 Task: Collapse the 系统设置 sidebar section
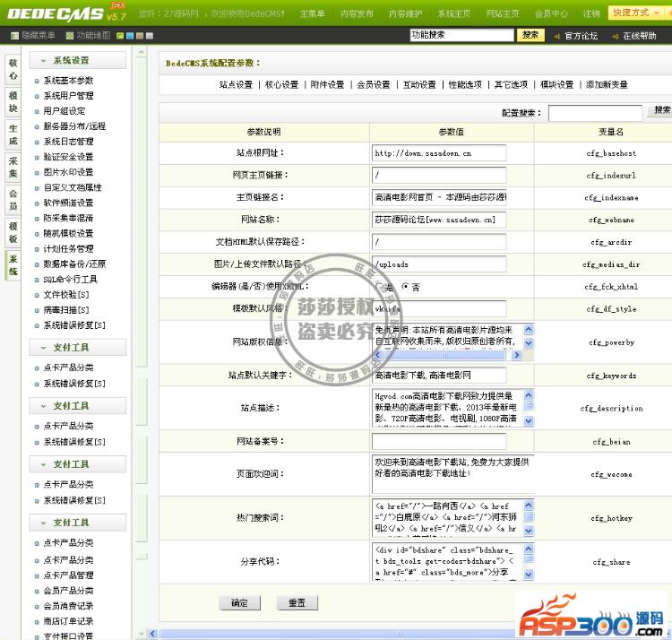click(x=78, y=60)
